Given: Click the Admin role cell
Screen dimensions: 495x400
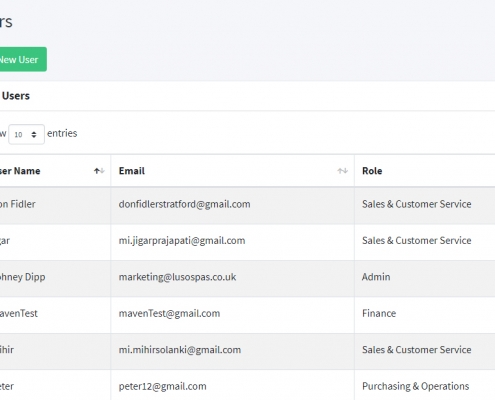Looking at the screenshot, I should point(425,278).
